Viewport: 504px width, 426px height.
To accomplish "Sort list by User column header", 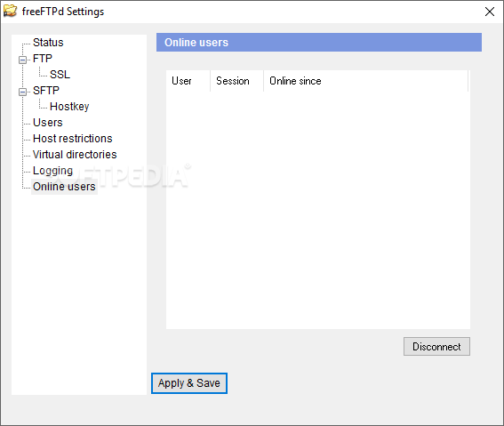I will pos(188,81).
